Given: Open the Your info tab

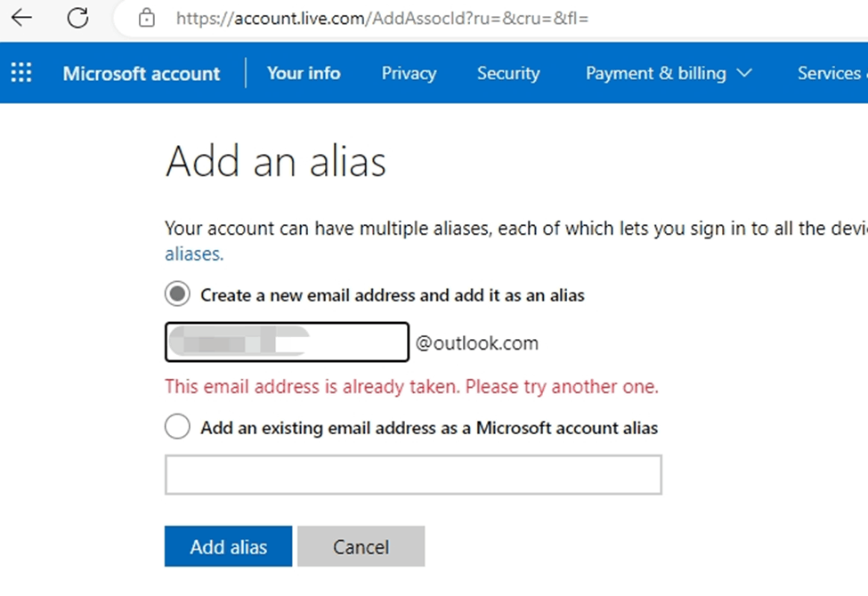Looking at the screenshot, I should pos(304,73).
